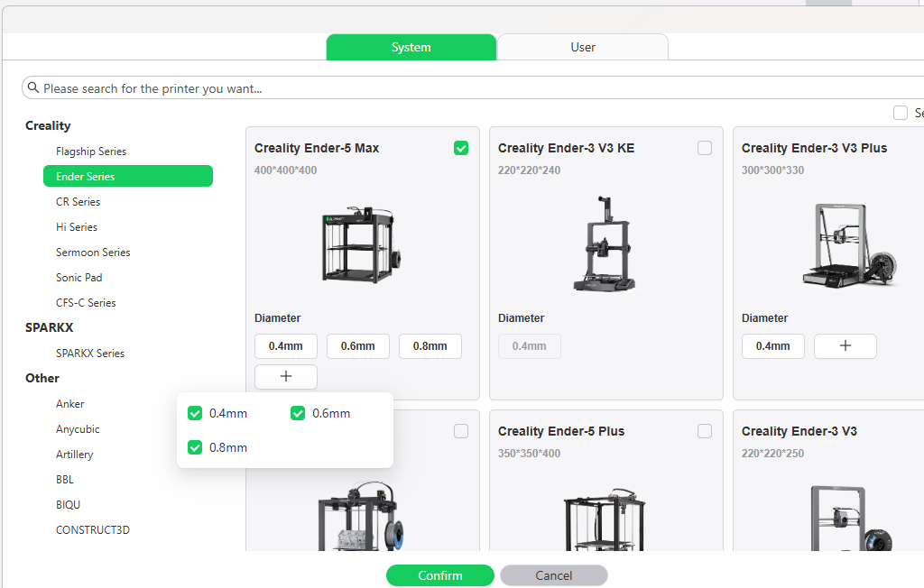
Task: Switch to the User tab
Action: point(583,47)
